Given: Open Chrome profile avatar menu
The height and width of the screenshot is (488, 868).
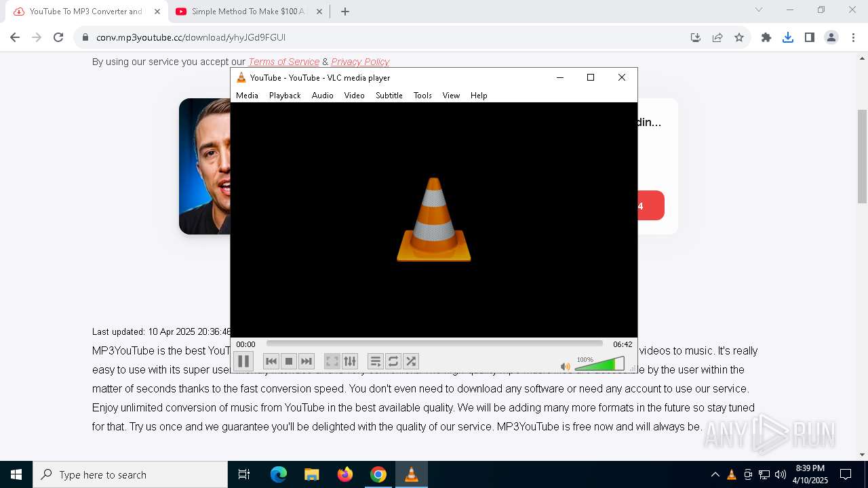Looking at the screenshot, I should coord(831,37).
